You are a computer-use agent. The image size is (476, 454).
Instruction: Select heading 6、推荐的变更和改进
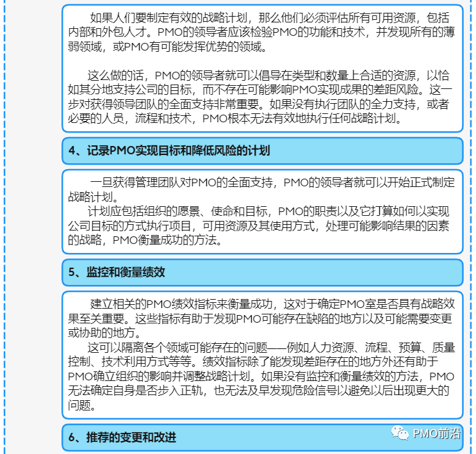click(x=122, y=437)
